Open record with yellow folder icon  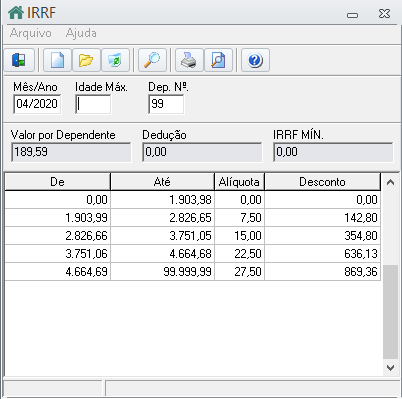(x=86, y=60)
